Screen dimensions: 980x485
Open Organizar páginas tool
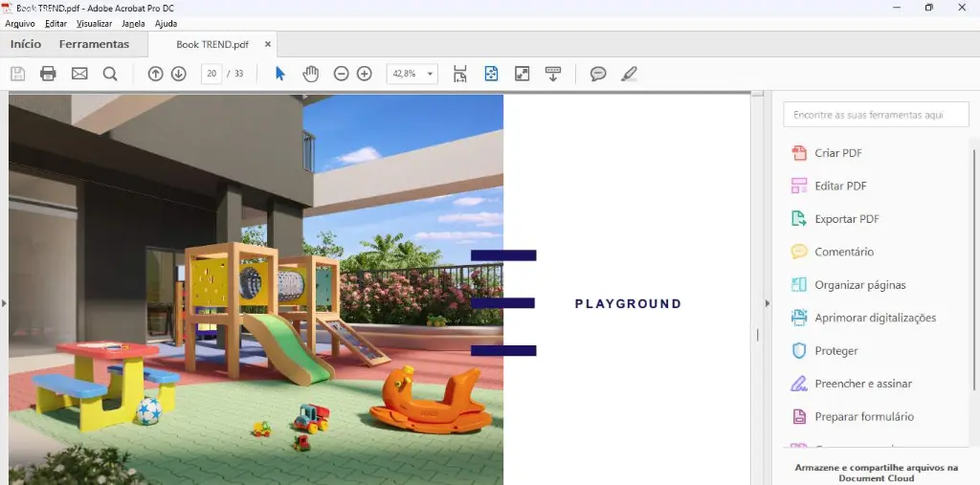pyautogui.click(x=859, y=285)
